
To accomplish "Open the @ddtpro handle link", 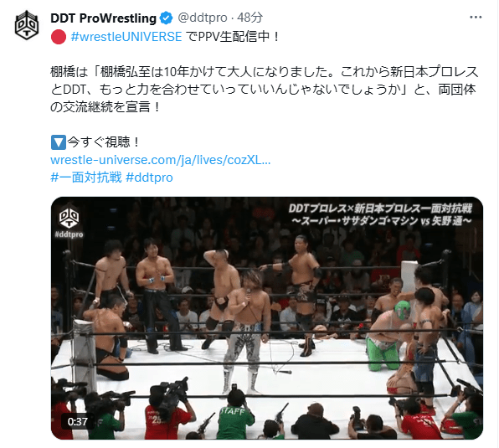I will coord(202,18).
